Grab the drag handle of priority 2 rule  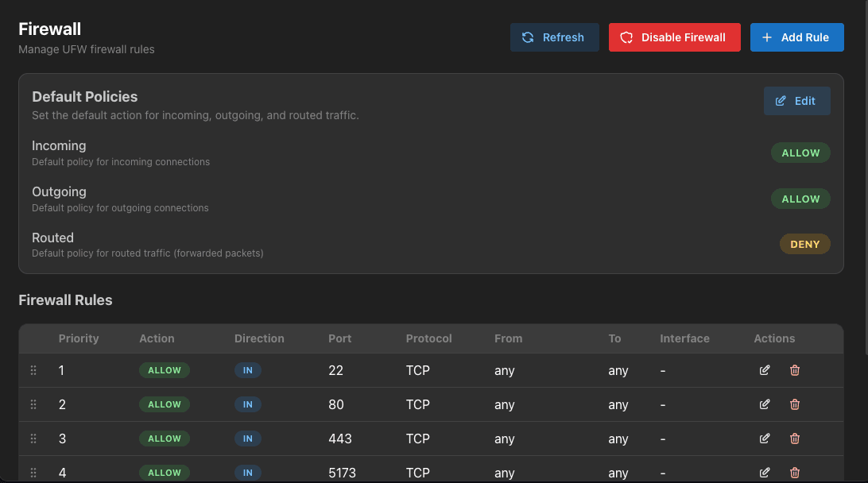(x=33, y=404)
